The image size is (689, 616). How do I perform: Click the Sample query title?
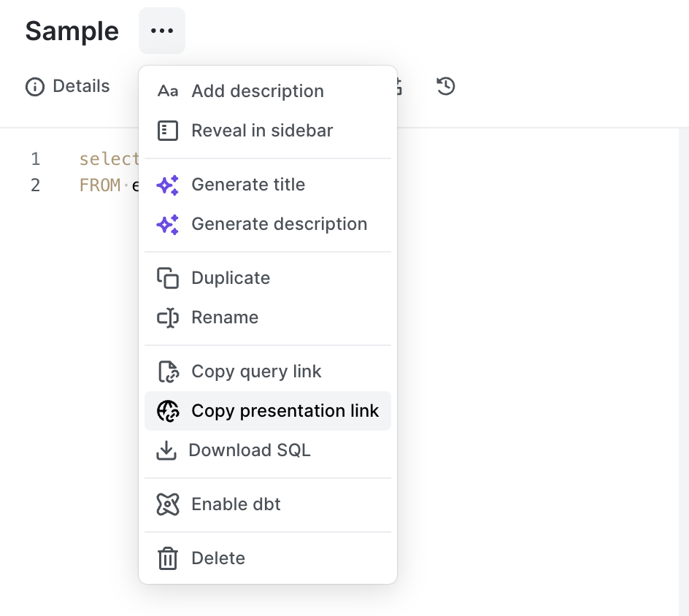click(x=72, y=31)
